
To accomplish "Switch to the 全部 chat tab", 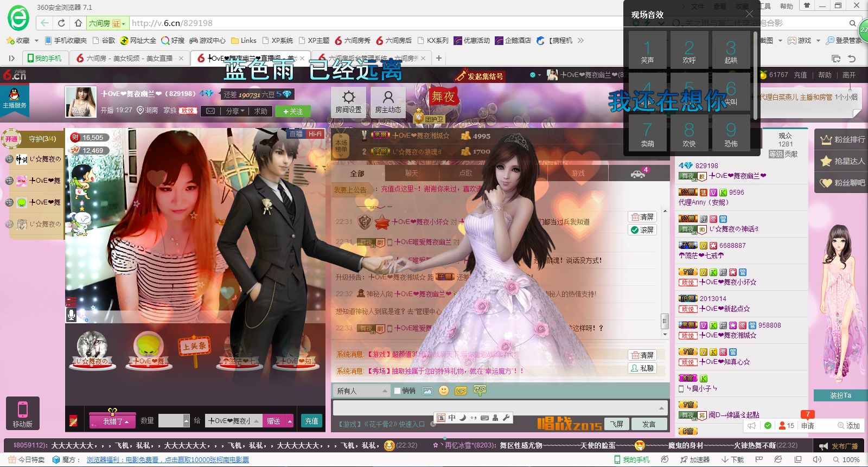I will tap(358, 174).
